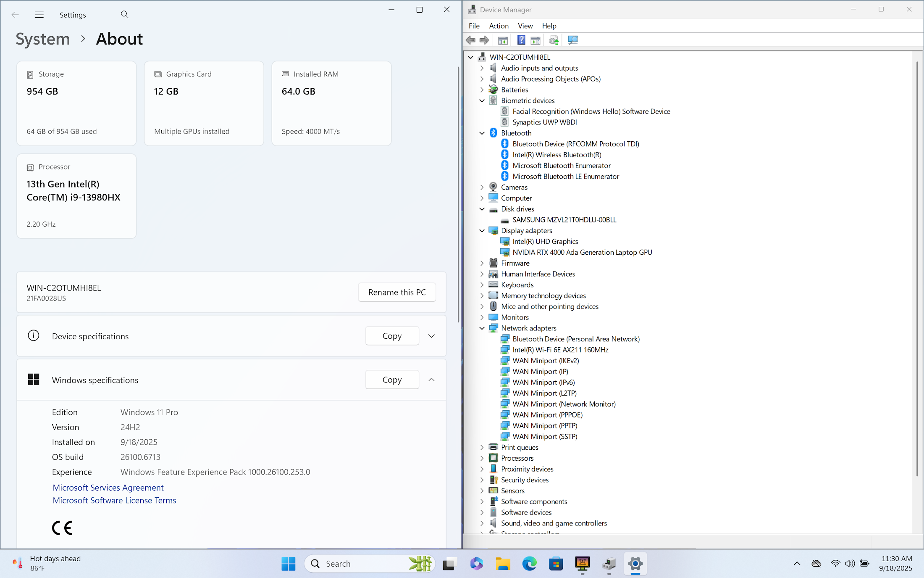Open the View menu in Device Manager
Screen dimensions: 924x578
pyautogui.click(x=525, y=26)
